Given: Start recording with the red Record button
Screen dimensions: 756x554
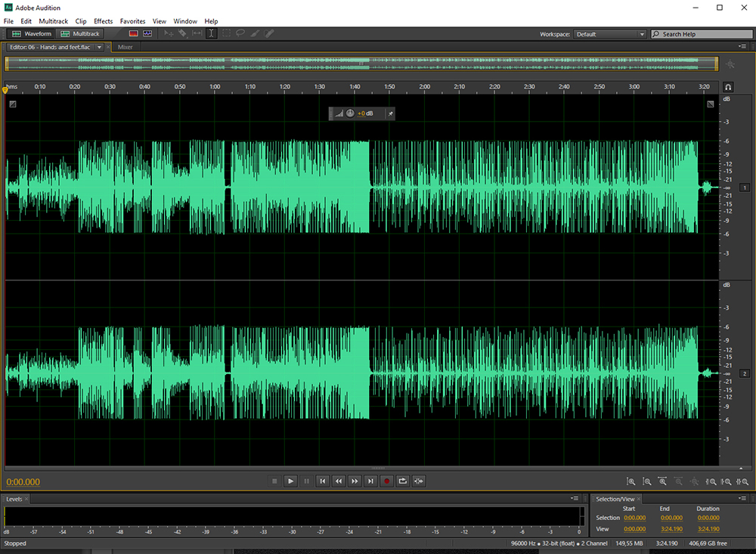Looking at the screenshot, I should [386, 481].
